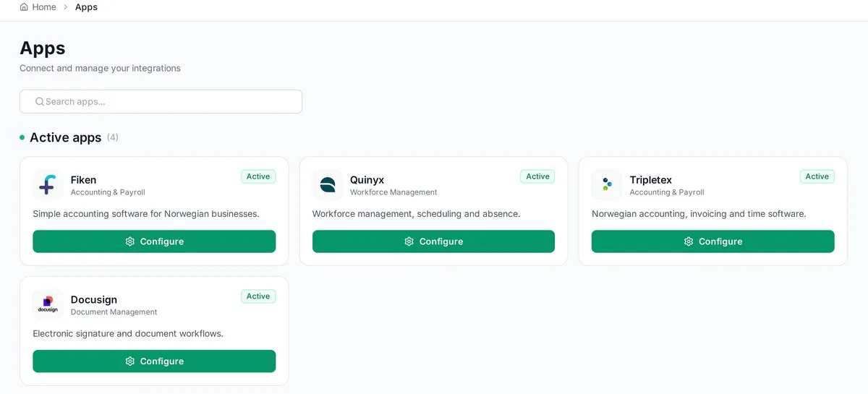868x394 pixels.
Task: Click 'Electronic signature and document workflows.' description
Action: 128,334
